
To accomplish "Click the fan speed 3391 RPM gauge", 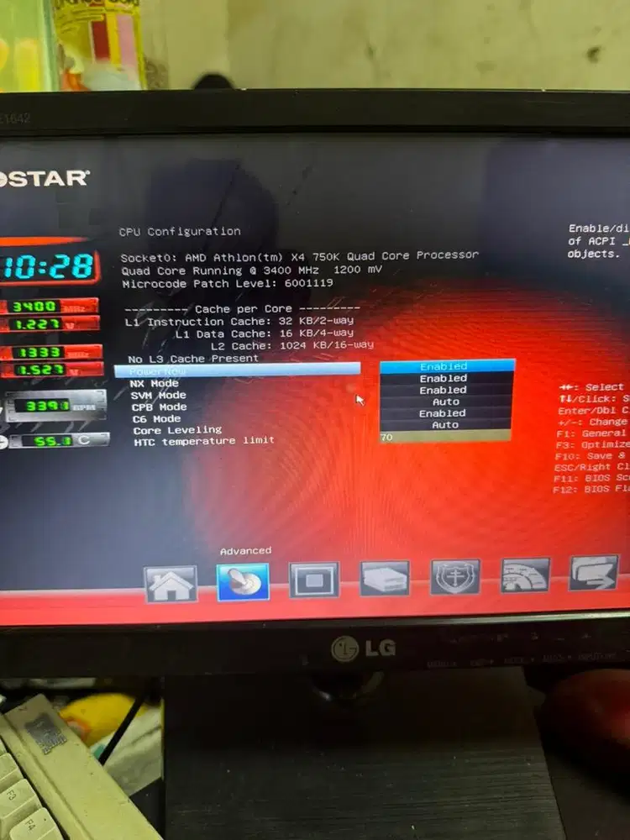I will tap(55, 406).
